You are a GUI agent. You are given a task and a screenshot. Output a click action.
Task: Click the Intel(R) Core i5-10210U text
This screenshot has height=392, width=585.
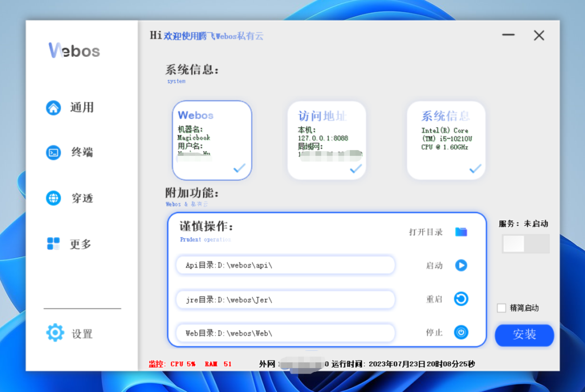click(x=446, y=139)
